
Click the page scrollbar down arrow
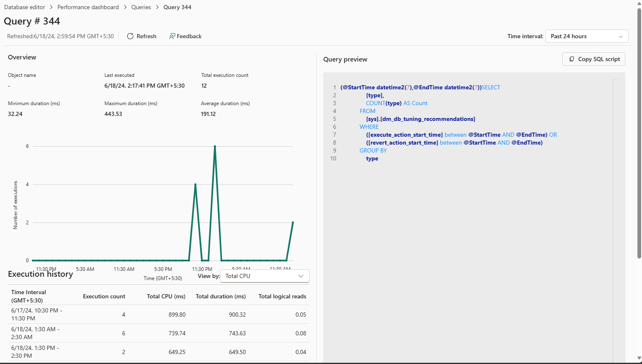click(x=639, y=358)
